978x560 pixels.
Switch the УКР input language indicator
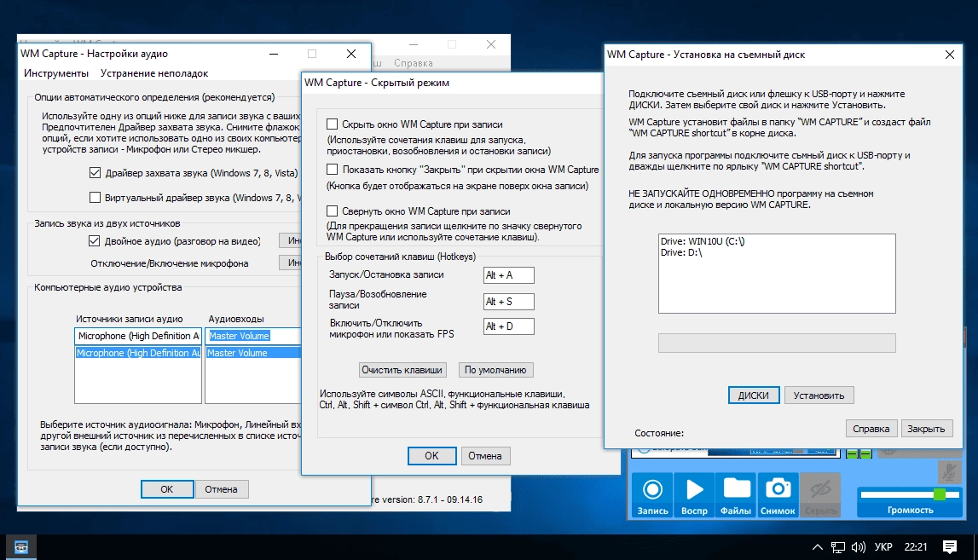883,547
